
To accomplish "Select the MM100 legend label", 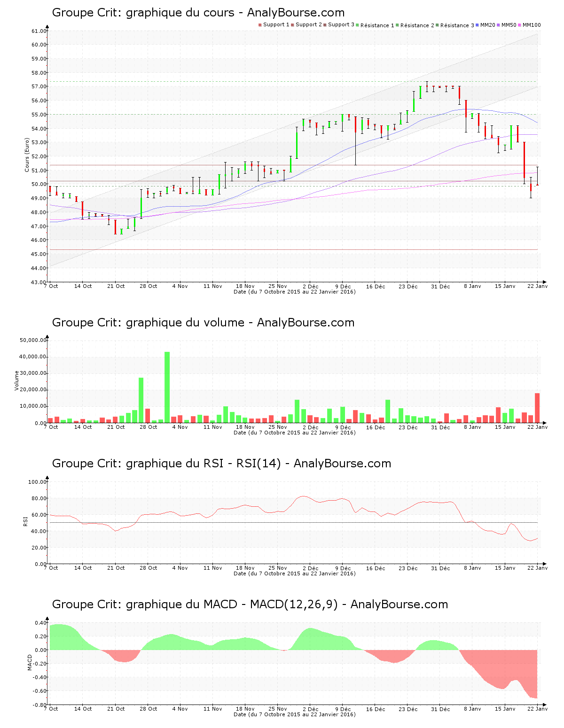I will point(532,25).
